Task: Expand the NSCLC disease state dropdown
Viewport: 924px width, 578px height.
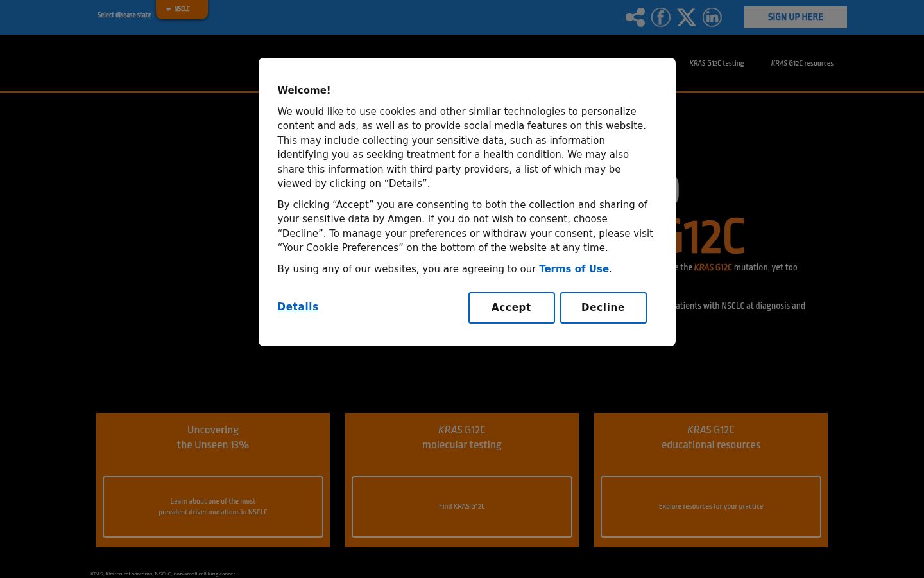Action: pyautogui.click(x=182, y=9)
